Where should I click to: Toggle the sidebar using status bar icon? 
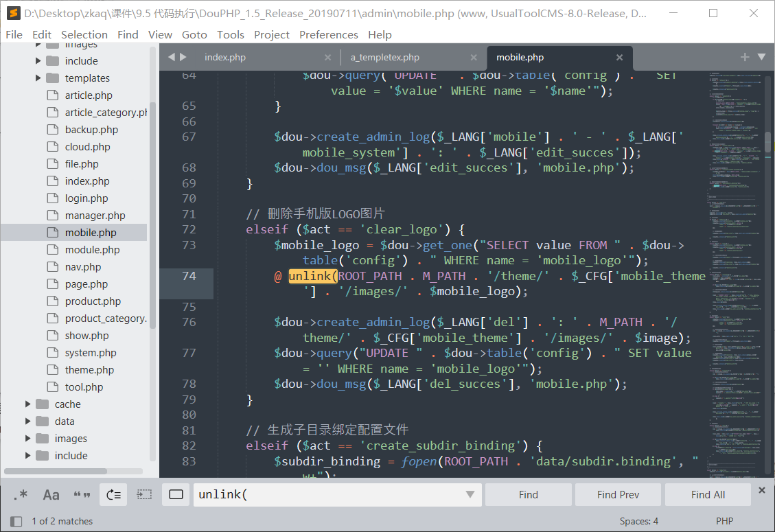pos(16,521)
